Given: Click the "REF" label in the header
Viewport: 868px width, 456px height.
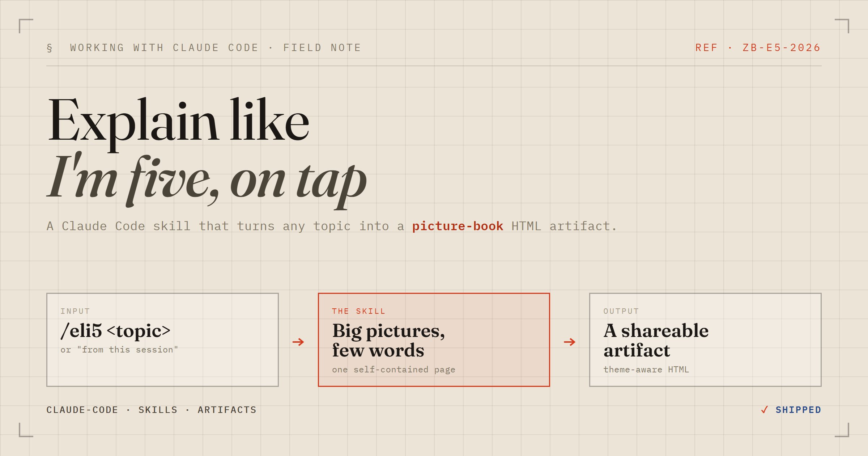Looking at the screenshot, I should 706,48.
